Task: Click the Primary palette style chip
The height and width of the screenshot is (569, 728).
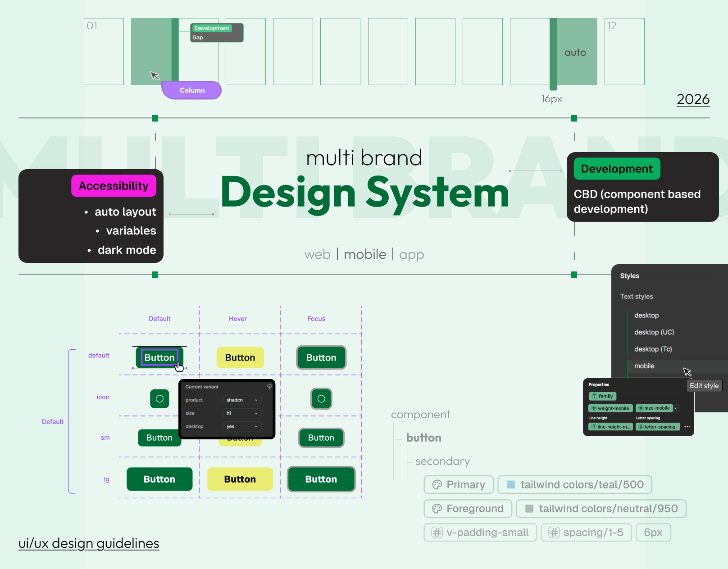Action: tap(459, 484)
